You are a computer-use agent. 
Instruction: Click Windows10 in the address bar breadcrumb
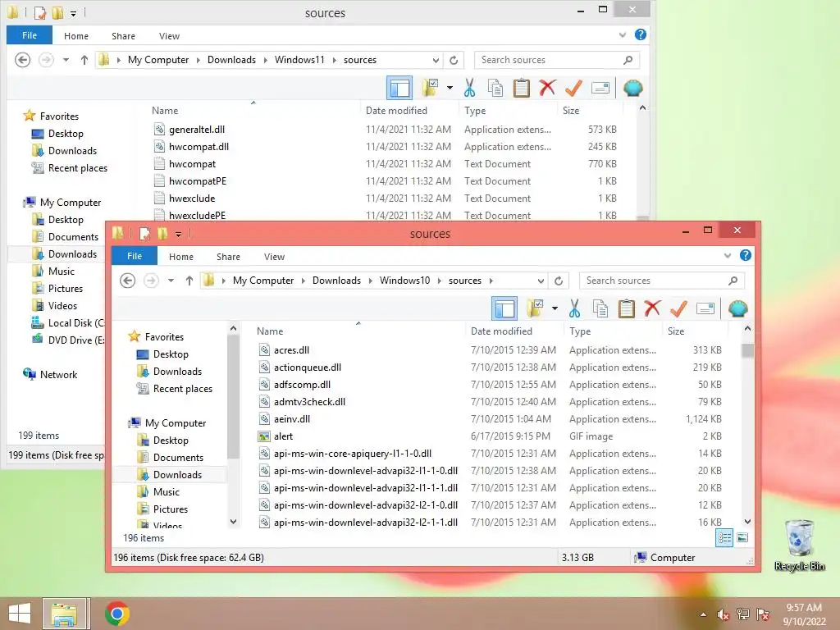click(x=404, y=281)
